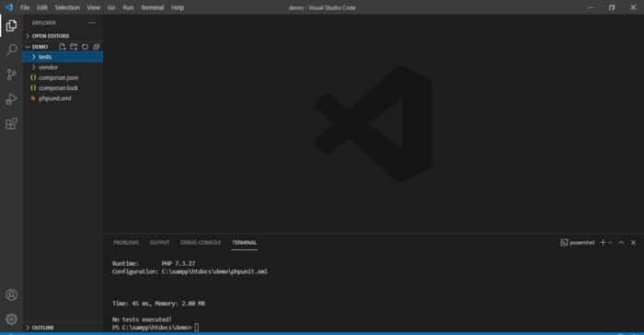644x335 pixels.
Task: Restore down the VS Code window
Action: point(612,7)
